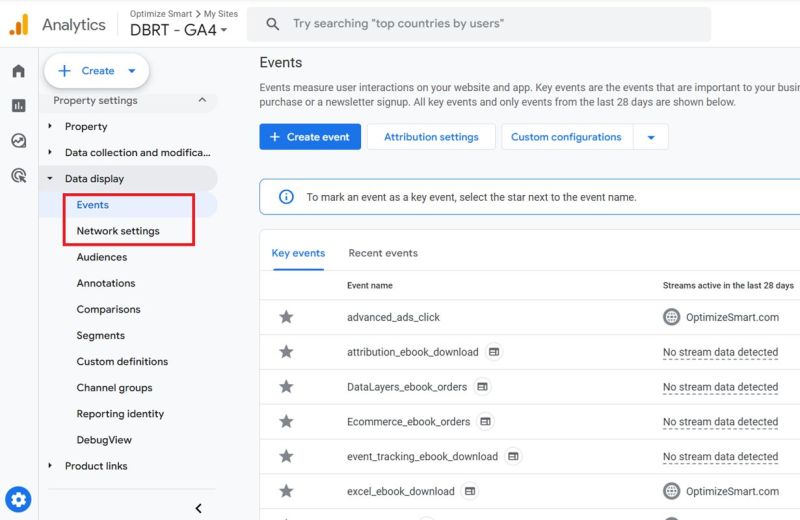Open Annotations in the sidebar
Viewport: 800px width, 520px height.
(x=106, y=283)
